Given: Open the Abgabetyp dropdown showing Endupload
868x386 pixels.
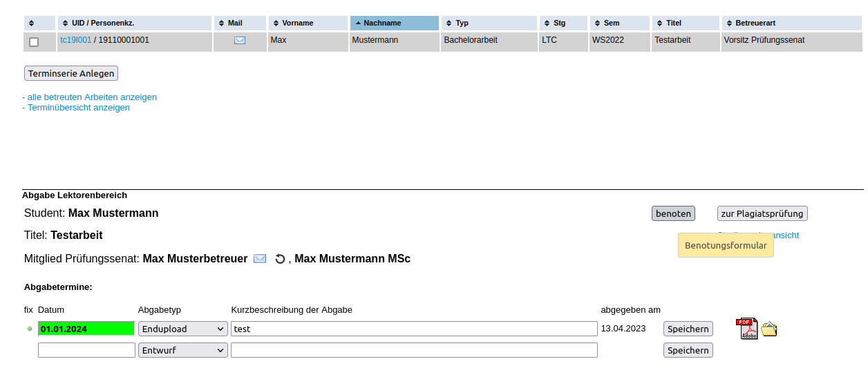Looking at the screenshot, I should [x=183, y=329].
